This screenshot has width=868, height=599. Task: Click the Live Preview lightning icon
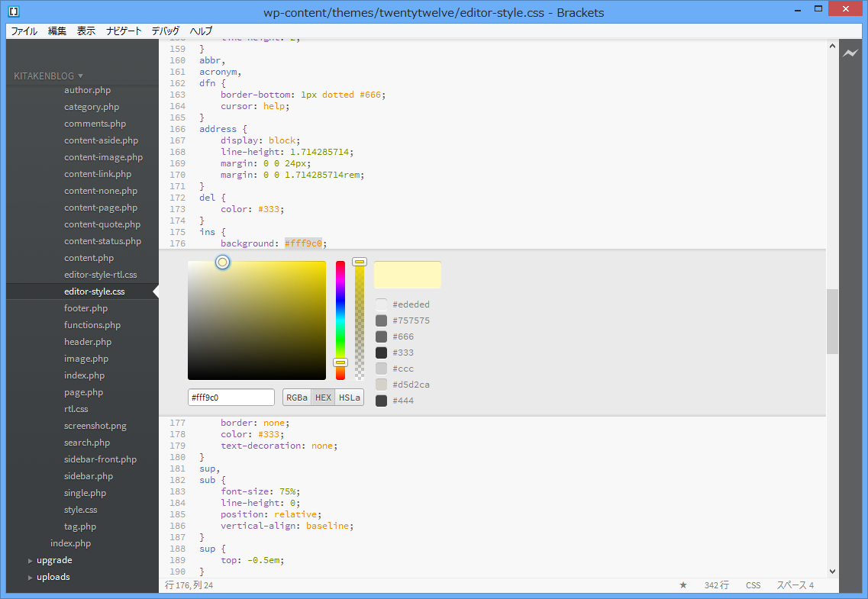(850, 53)
